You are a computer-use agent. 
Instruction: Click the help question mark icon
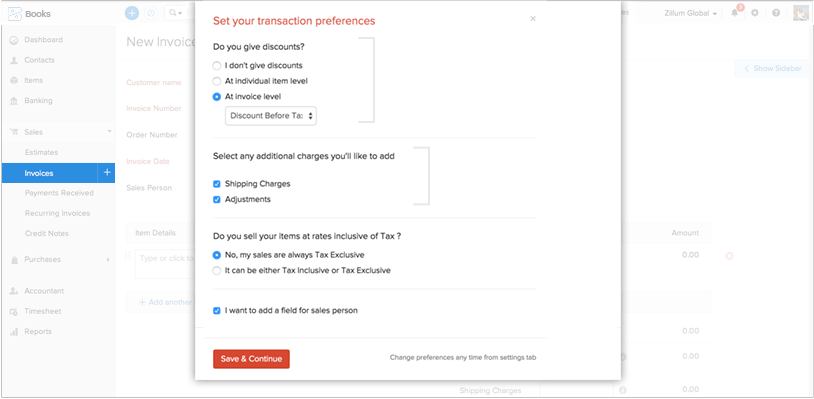click(776, 13)
